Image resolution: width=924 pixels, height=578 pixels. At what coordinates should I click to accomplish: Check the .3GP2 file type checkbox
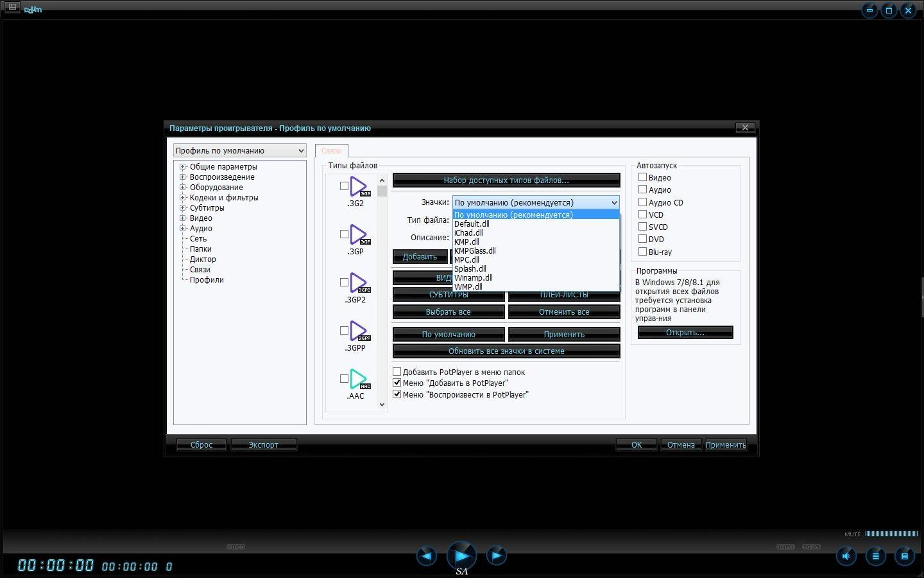pyautogui.click(x=344, y=283)
